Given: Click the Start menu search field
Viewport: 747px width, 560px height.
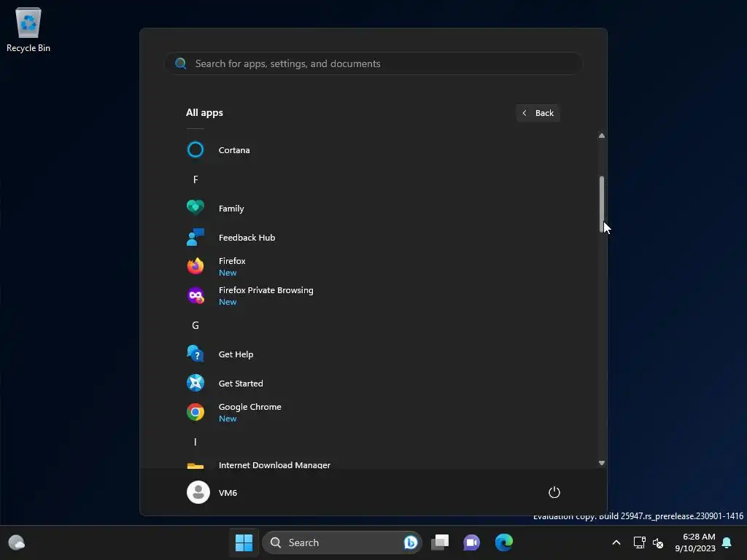Looking at the screenshot, I should click(x=373, y=63).
